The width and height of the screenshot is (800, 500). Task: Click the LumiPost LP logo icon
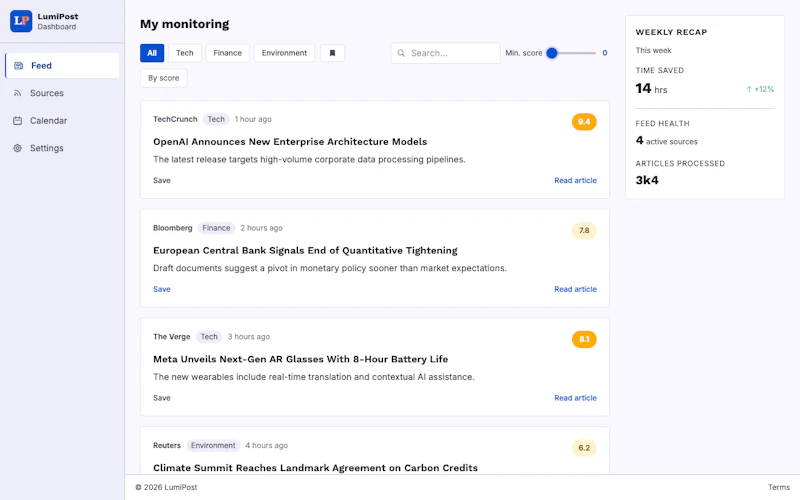21,21
